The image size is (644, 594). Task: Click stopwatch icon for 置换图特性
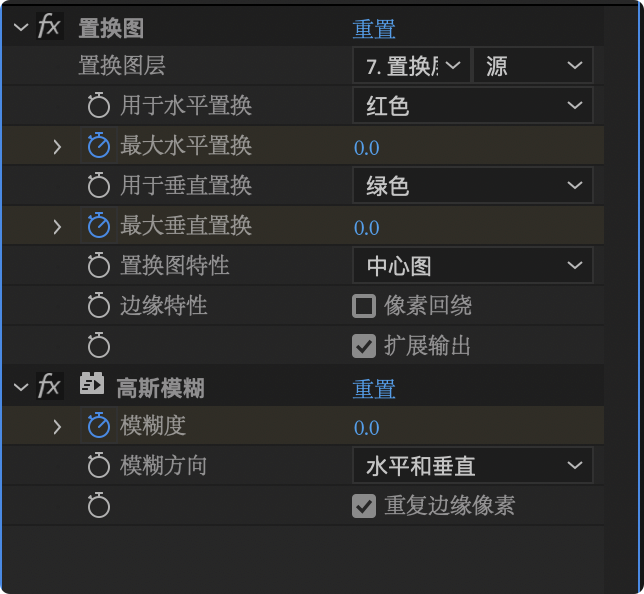coord(98,266)
